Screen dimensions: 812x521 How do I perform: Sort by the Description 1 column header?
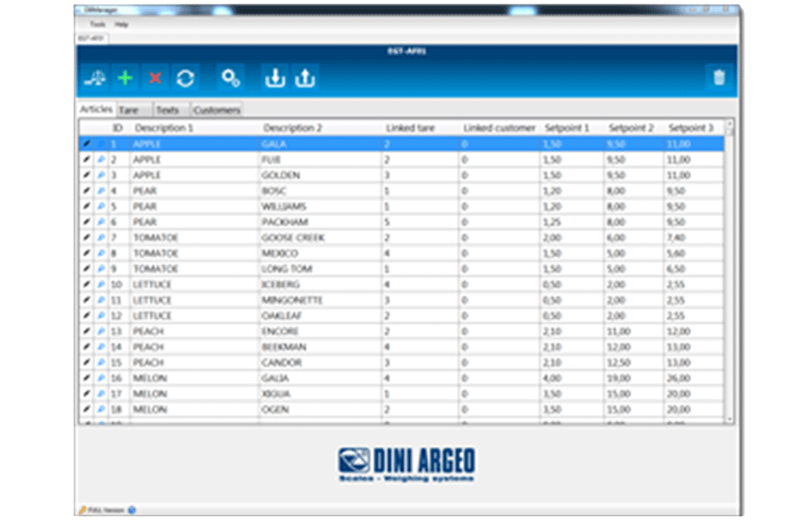164,128
